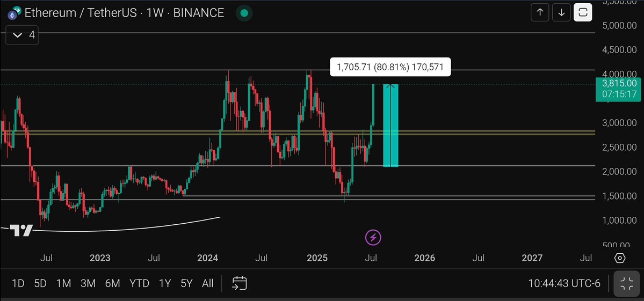Select the 6M time range
This screenshot has width=644, height=301.
112,283
